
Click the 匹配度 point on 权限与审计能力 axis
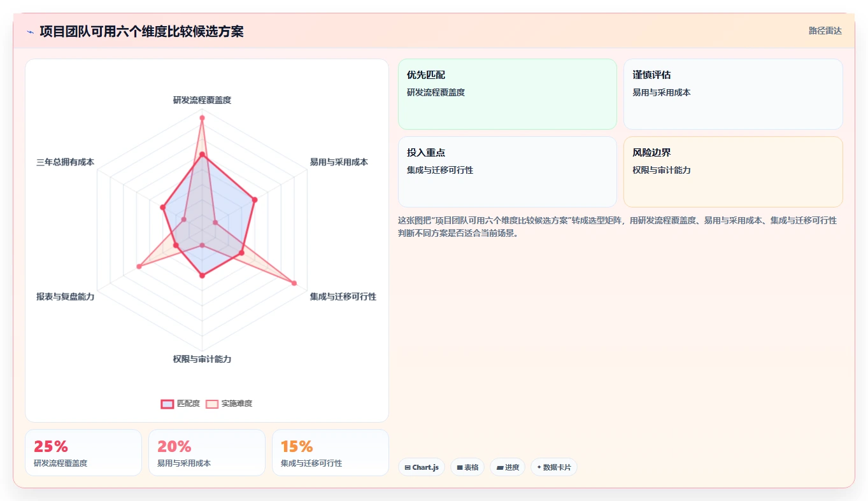pos(202,276)
